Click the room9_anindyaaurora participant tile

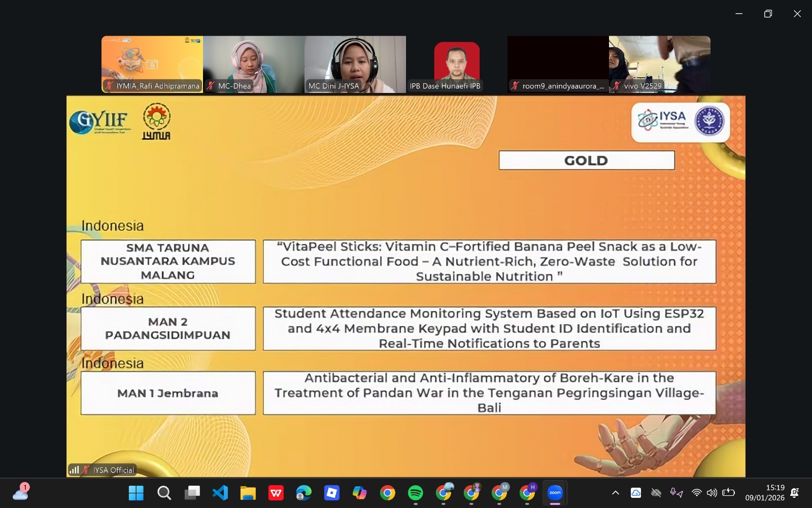pyautogui.click(x=558, y=64)
